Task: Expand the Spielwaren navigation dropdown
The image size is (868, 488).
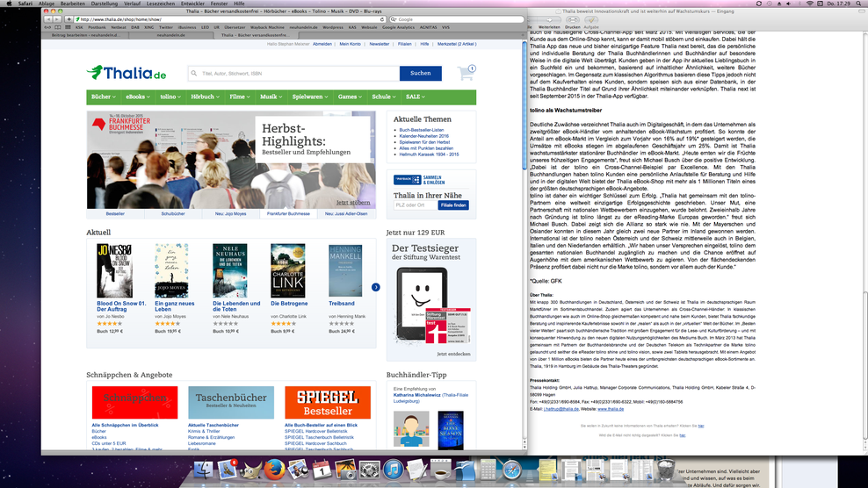Action: tap(310, 97)
